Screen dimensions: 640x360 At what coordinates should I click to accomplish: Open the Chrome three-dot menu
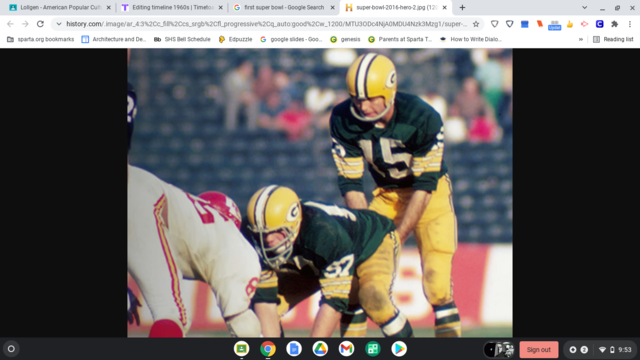pos(630,24)
